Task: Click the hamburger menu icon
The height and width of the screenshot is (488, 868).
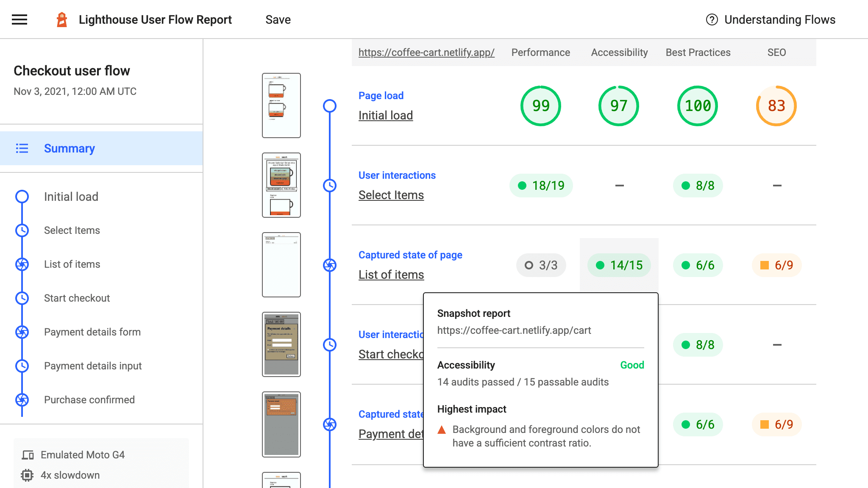Action: (x=19, y=19)
